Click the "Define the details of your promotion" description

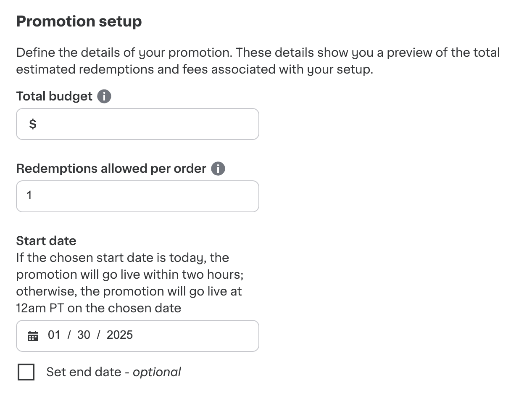[124, 53]
